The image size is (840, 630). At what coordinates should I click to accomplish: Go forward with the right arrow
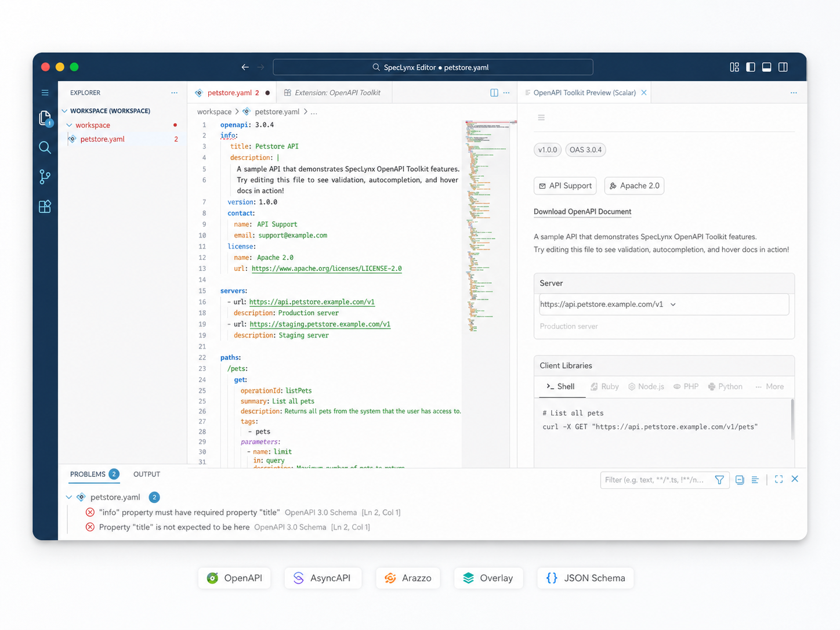point(261,67)
